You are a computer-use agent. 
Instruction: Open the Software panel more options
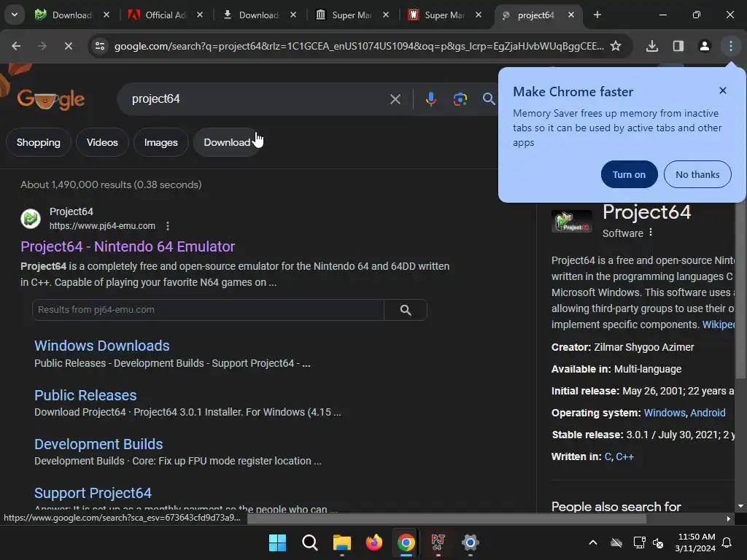point(651,233)
